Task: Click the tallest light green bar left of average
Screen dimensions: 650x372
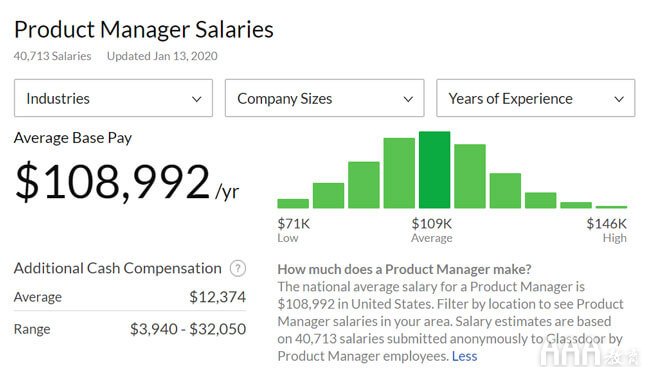Action: click(399, 173)
